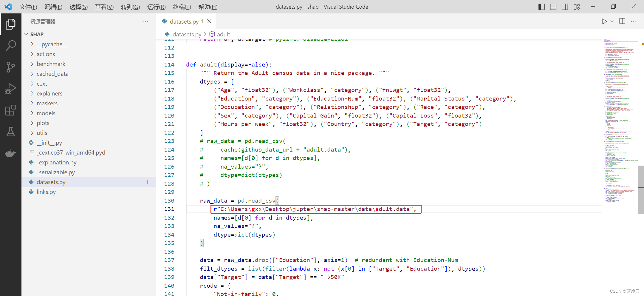Click line number 114 gutter
This screenshot has height=296, width=644.
(x=169, y=65)
